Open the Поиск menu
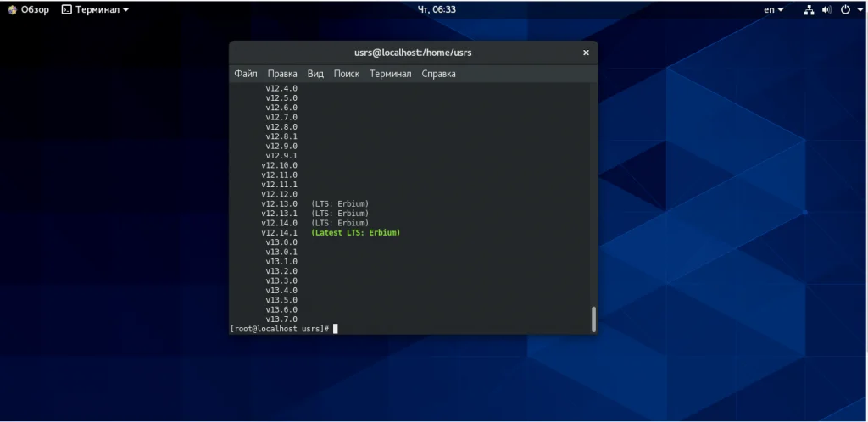 347,74
